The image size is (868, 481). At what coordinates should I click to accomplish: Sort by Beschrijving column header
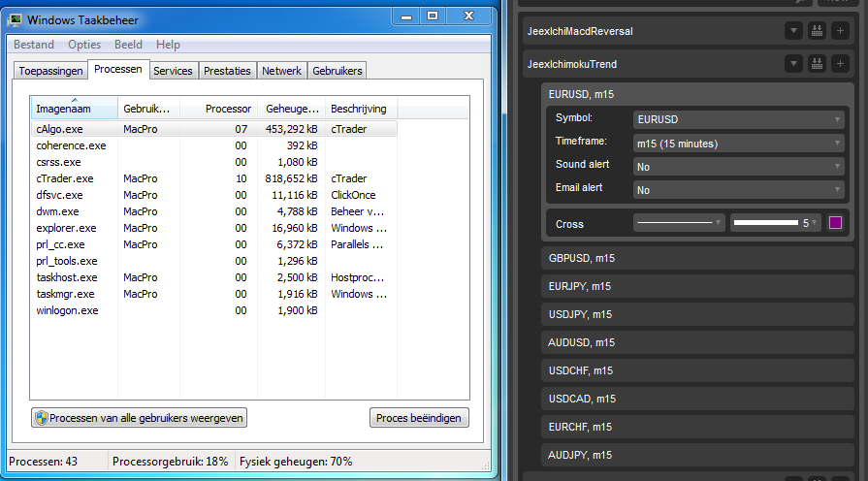362,109
